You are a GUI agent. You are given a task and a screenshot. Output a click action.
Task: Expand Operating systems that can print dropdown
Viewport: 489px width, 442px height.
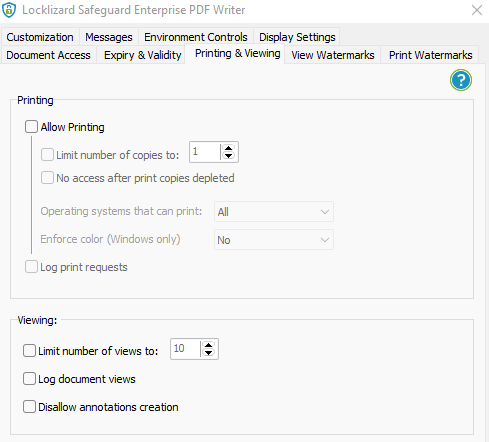pos(274,212)
